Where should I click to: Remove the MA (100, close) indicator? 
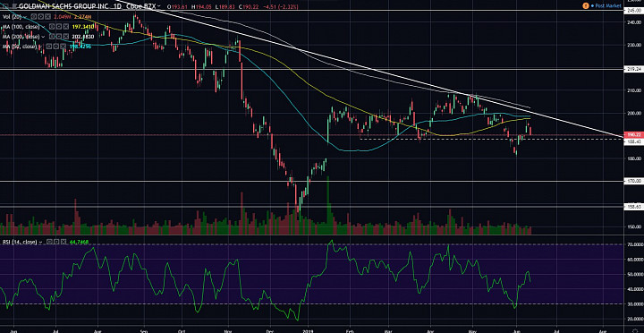pos(65,27)
